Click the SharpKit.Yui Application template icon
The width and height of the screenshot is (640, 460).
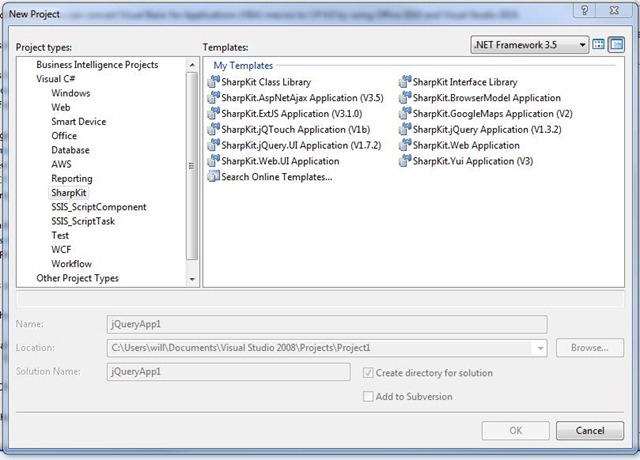(x=405, y=161)
